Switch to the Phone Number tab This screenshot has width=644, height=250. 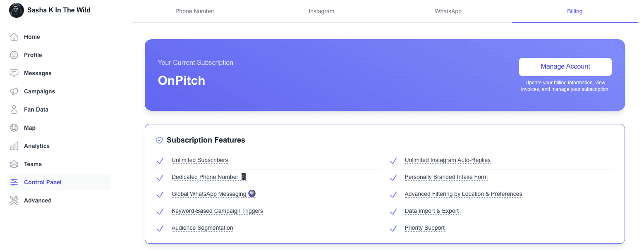pyautogui.click(x=195, y=11)
